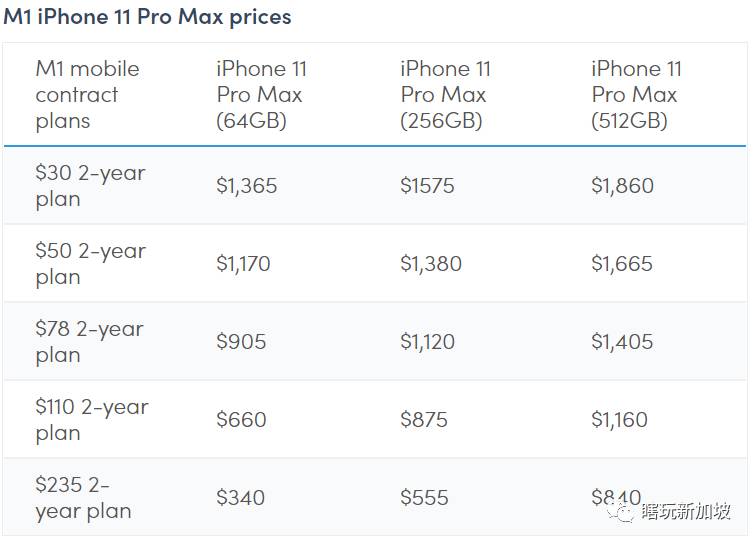Click the $1,860 price cell
The image size is (755, 544).
622,186
